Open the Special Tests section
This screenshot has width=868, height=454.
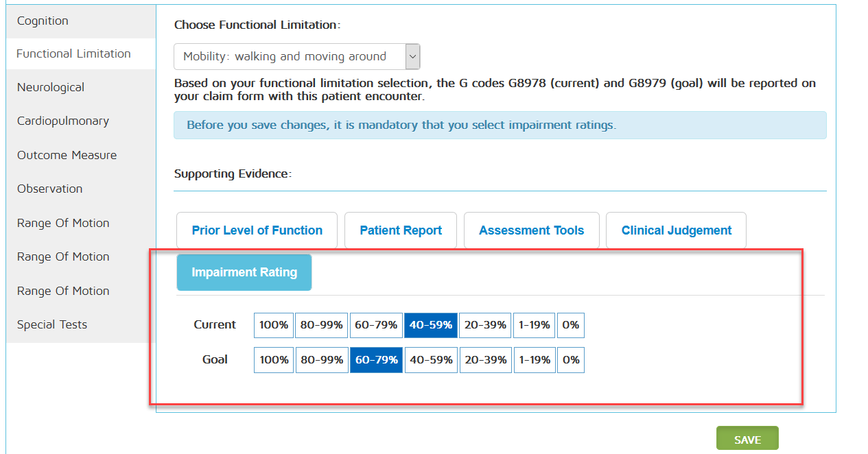52,324
